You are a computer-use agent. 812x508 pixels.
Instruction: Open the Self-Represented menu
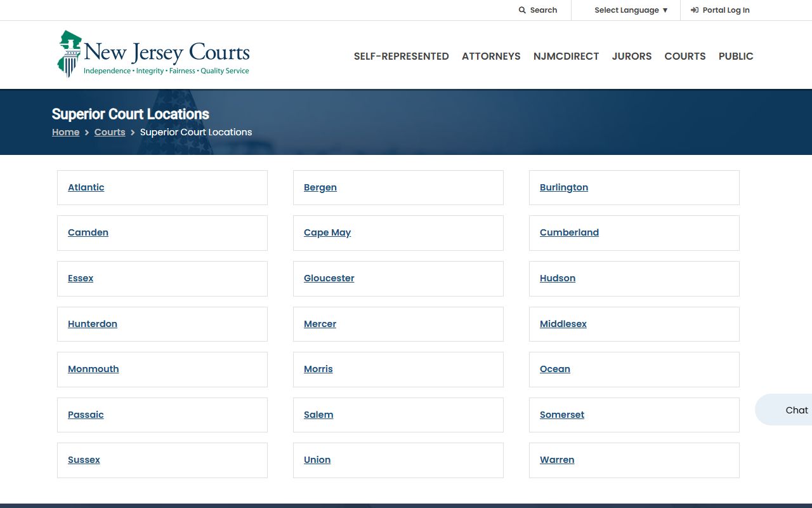[402, 56]
